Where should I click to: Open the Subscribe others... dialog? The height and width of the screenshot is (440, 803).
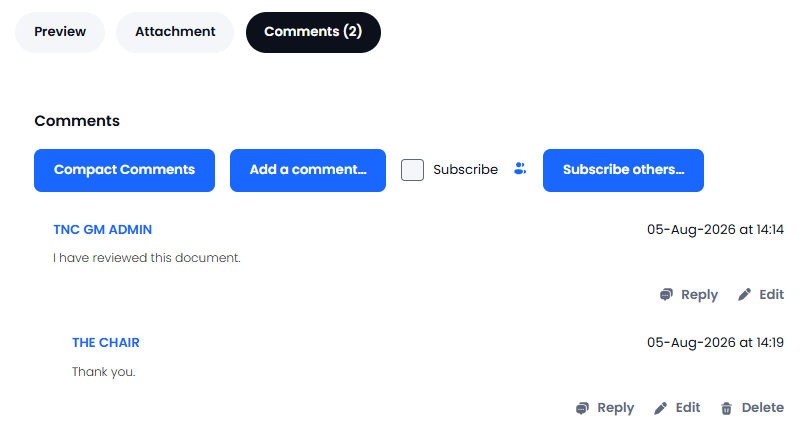pos(623,171)
